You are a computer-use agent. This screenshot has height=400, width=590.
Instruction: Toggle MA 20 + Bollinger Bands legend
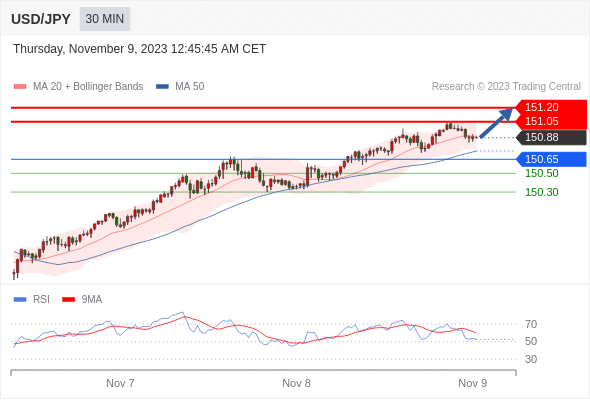(x=78, y=87)
